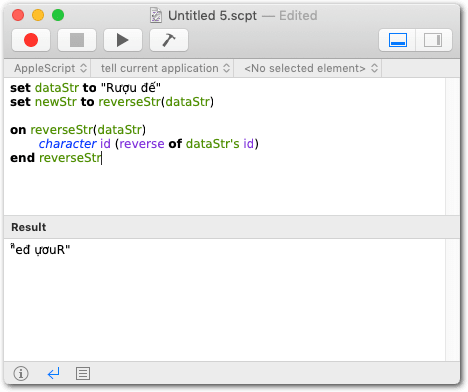Minimize the window with the yellow button
Viewport: 468px width, 392px height.
click(x=38, y=15)
